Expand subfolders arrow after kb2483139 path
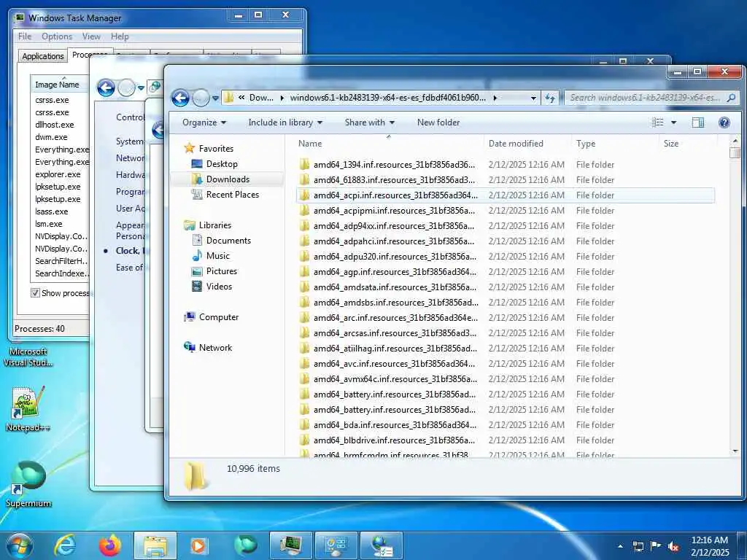Image resolution: width=747 pixels, height=560 pixels. click(x=495, y=98)
